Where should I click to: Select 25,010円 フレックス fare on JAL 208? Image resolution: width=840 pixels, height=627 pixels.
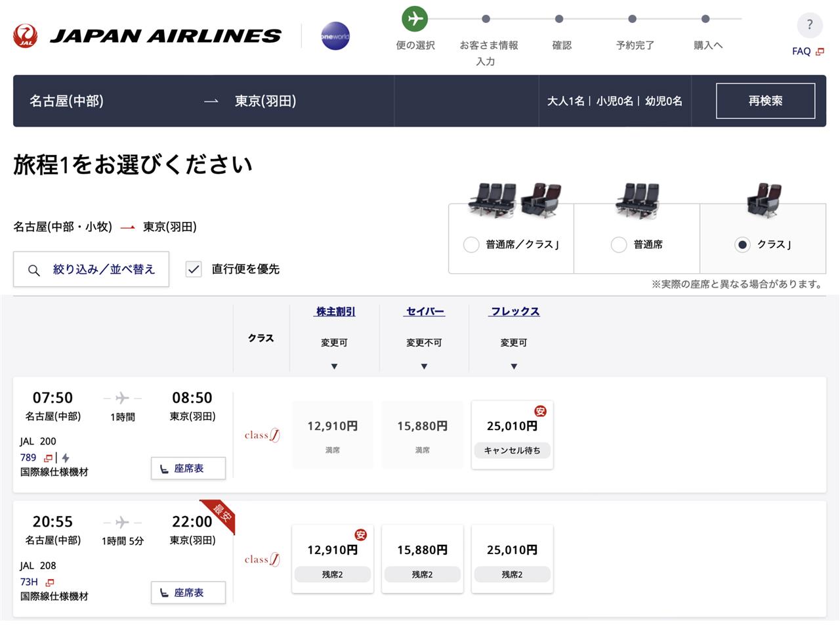[x=512, y=559]
